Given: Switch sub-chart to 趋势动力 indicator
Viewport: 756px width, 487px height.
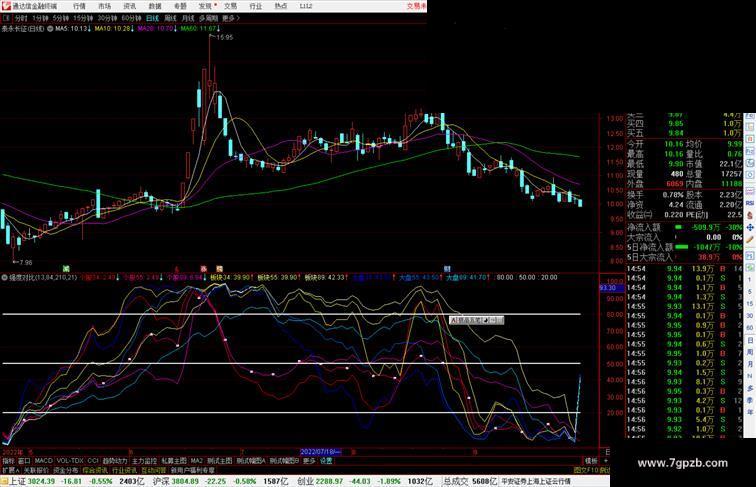Looking at the screenshot, I should click(115, 461).
